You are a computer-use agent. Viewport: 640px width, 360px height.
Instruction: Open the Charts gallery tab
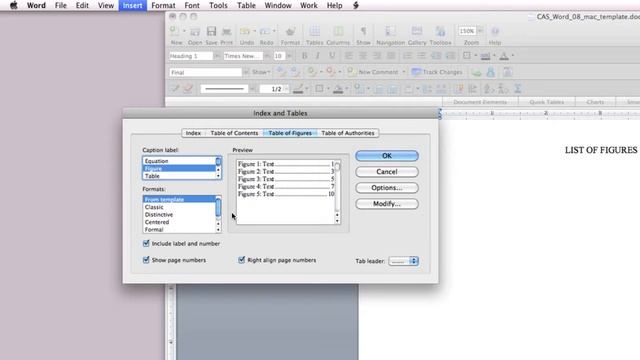click(595, 102)
